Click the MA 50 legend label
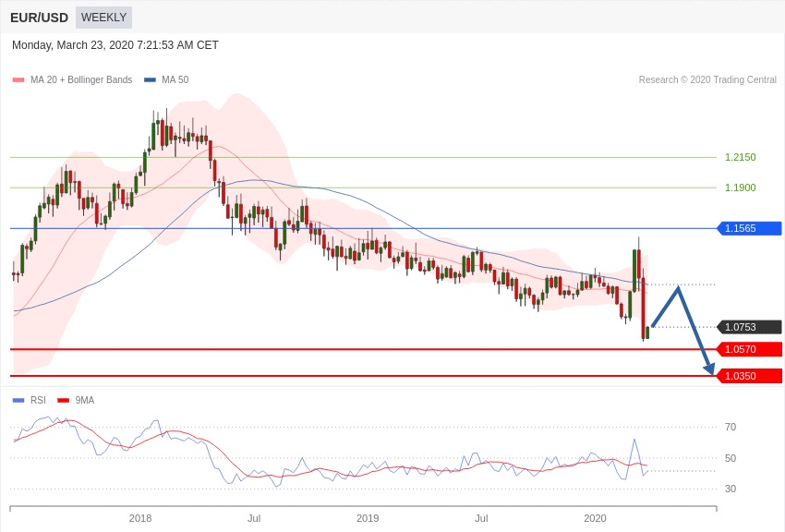Image resolution: width=785 pixels, height=532 pixels. 175,79
